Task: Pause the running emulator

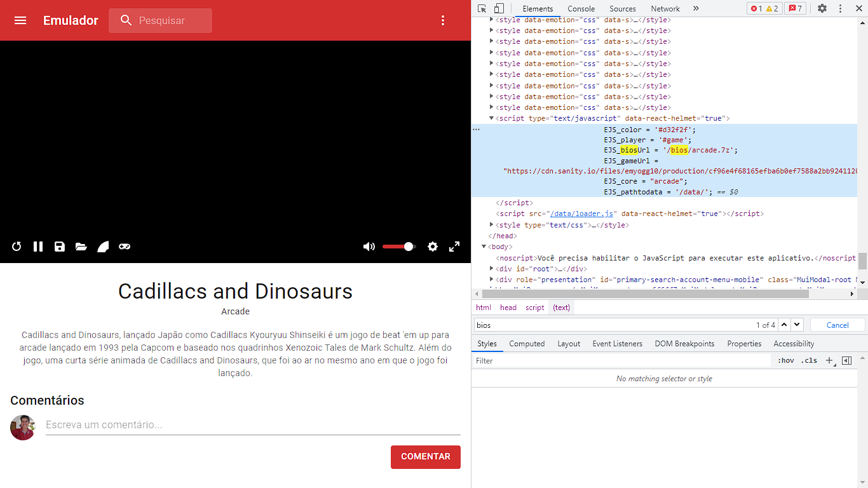Action: [x=38, y=247]
